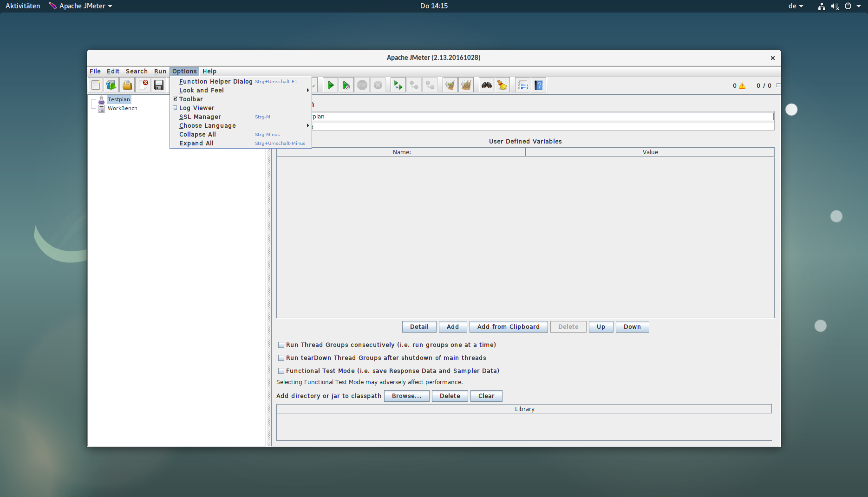Click Start no pauses icon
This screenshot has height=497, width=868.
pyautogui.click(x=346, y=85)
